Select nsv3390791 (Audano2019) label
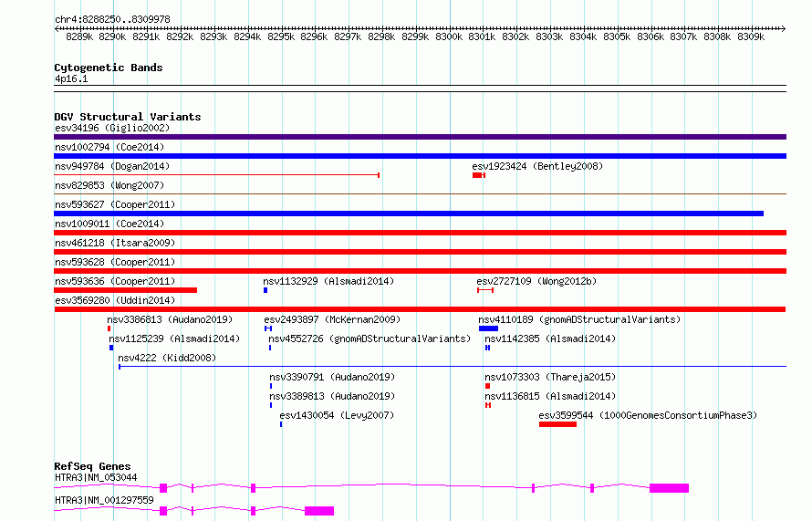Image resolution: width=812 pixels, height=521 pixels. click(x=332, y=377)
